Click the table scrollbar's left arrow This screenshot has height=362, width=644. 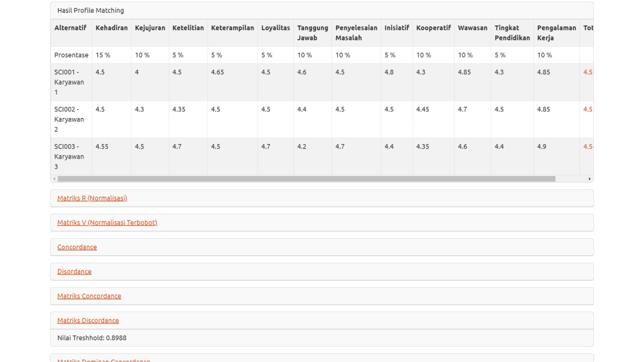54,179
